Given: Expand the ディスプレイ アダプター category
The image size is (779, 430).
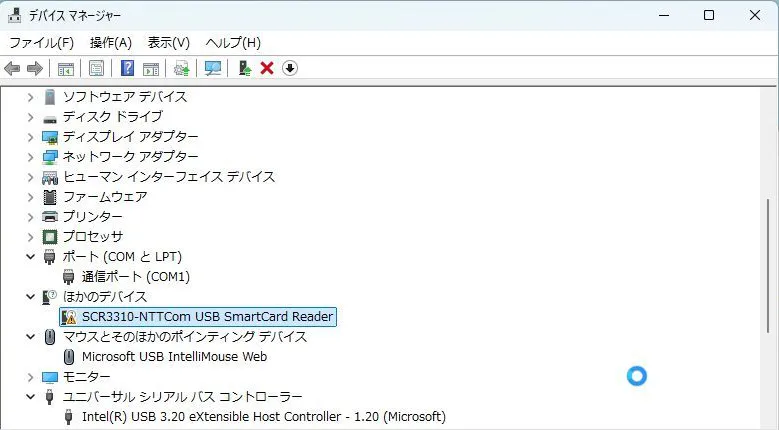Looking at the screenshot, I should click(30, 137).
